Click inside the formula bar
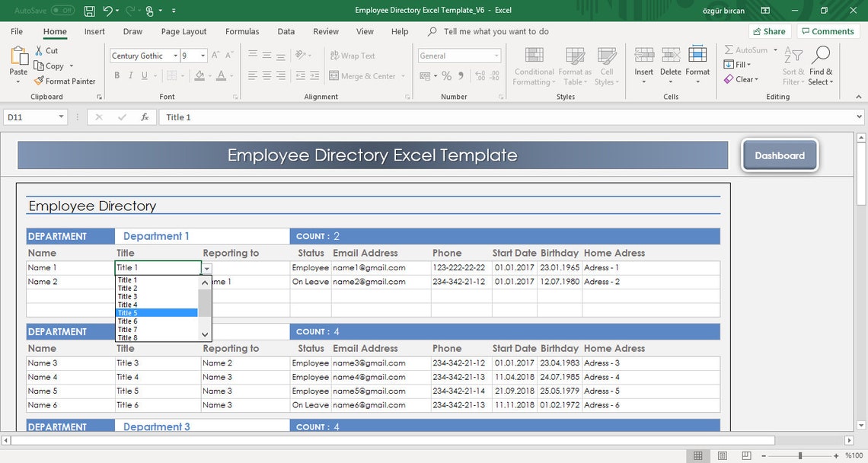This screenshot has height=463, width=868. (x=305, y=117)
